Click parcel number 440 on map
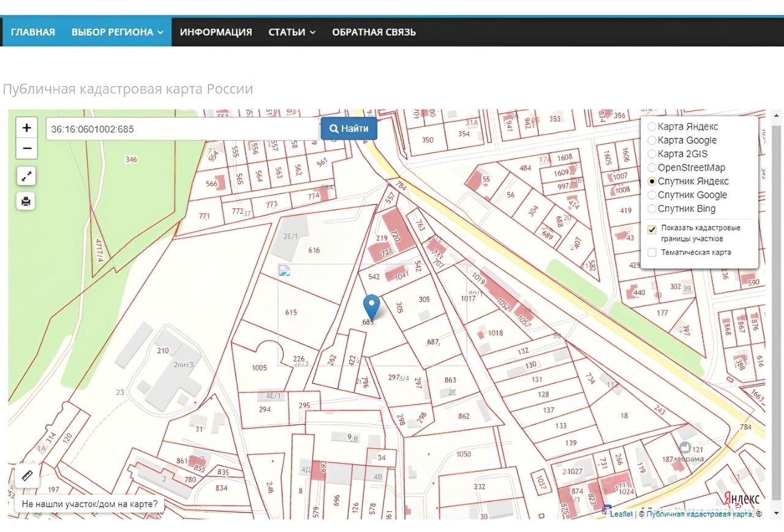 click(639, 292)
